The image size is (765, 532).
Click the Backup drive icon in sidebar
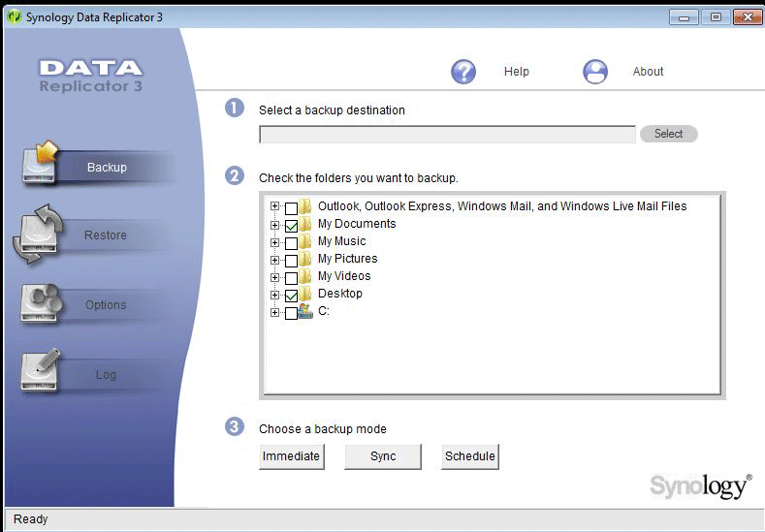click(40, 164)
